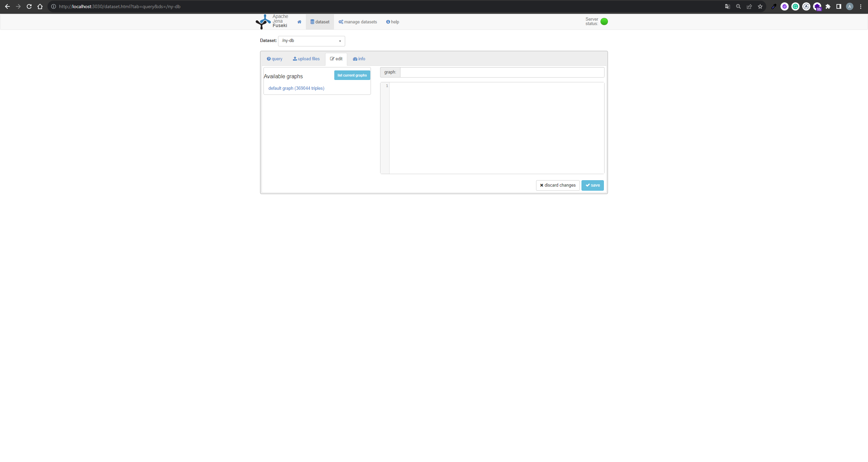This screenshot has height=462, width=868.
Task: Toggle the browser side panel
Action: click(x=839, y=6)
